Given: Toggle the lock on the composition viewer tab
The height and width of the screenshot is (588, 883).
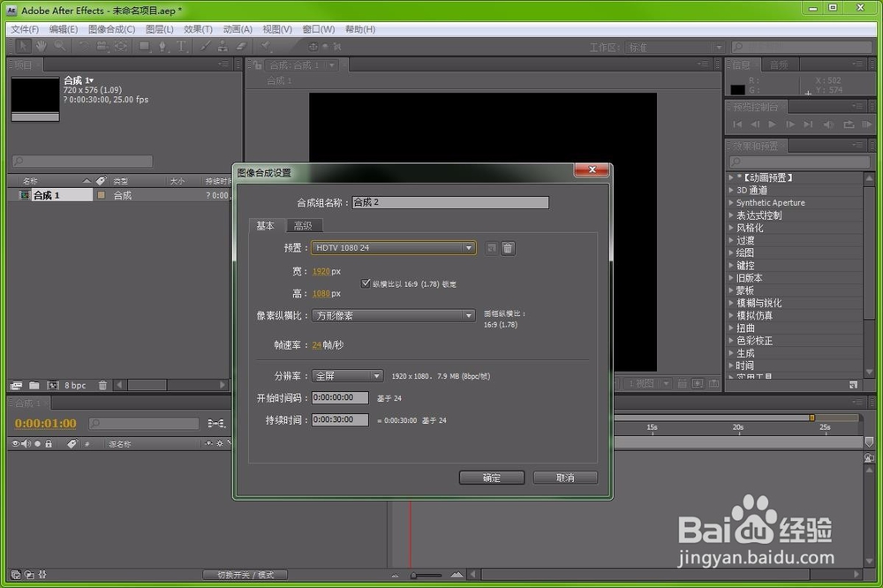Looking at the screenshot, I should click(258, 65).
